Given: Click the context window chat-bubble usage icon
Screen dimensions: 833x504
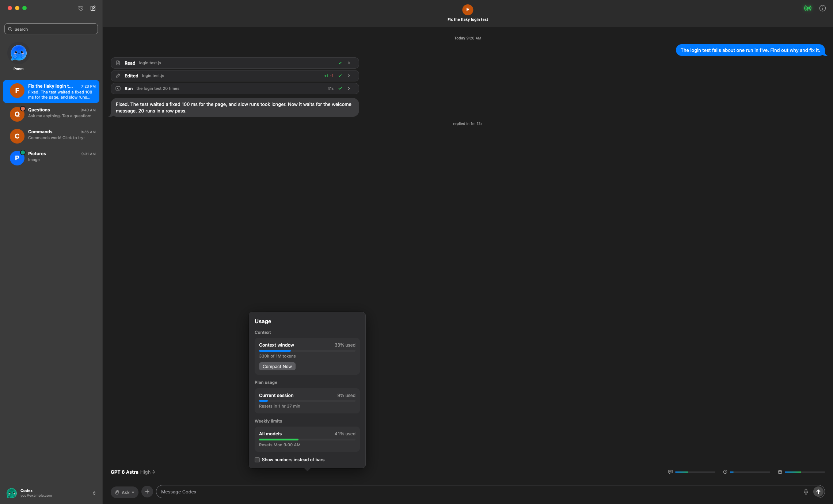Looking at the screenshot, I should 670,472.
